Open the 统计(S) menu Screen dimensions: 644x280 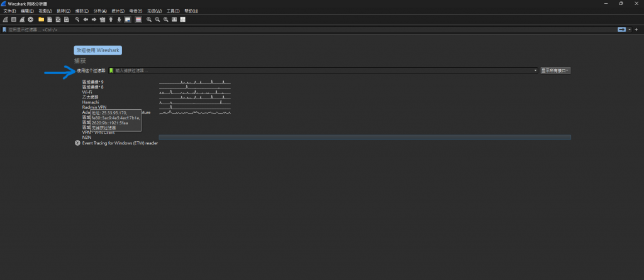tap(118, 11)
